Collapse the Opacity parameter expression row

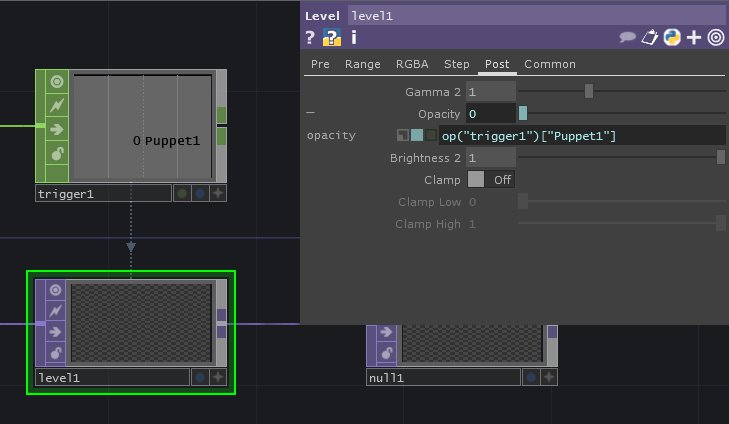(x=310, y=113)
